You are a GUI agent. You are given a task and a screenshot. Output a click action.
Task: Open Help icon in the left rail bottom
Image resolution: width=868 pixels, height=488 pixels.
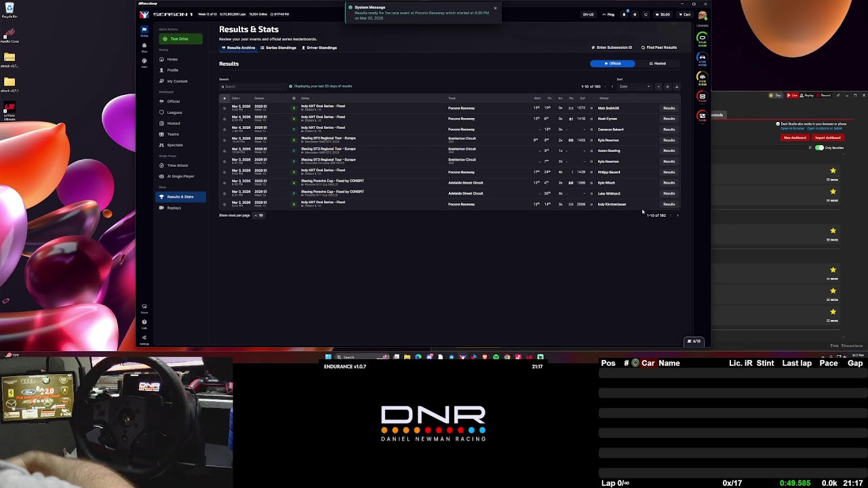click(x=144, y=323)
